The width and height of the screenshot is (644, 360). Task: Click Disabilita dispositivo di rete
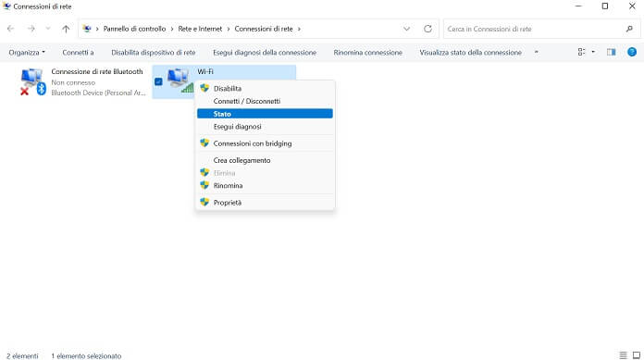click(x=154, y=53)
